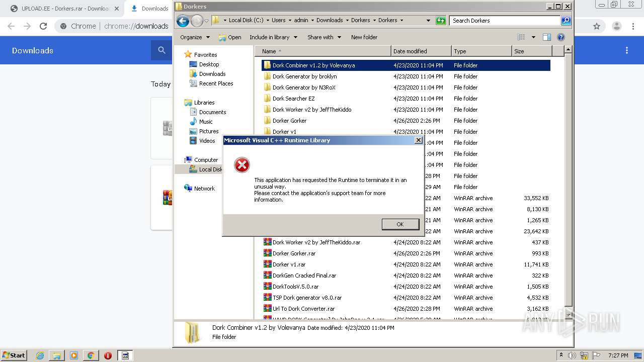Open the Organize menu
644x362 pixels.
click(195, 37)
